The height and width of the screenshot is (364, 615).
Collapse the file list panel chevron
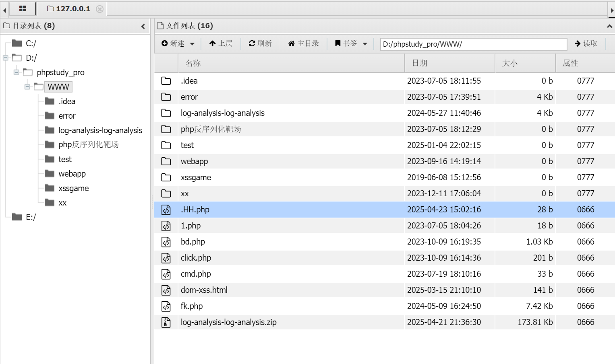(x=609, y=26)
